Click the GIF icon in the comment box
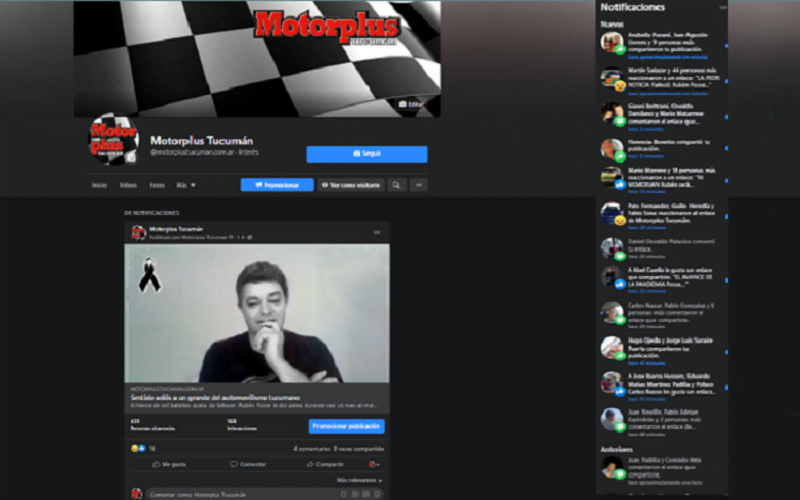Screen dimensions: 800x500 (366, 494)
